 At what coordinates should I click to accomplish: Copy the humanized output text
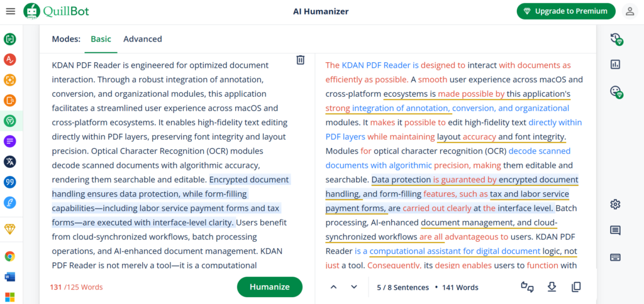(576, 287)
